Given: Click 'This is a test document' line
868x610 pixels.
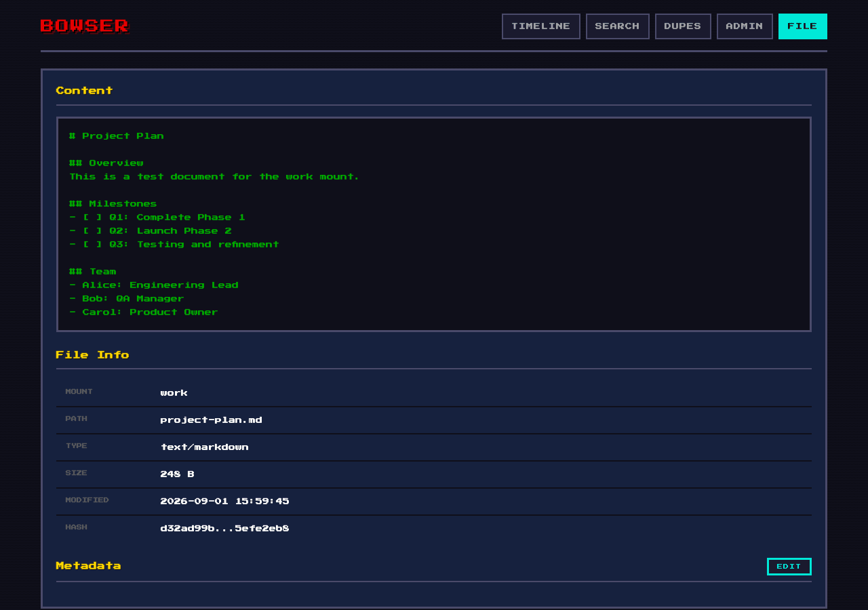Looking at the screenshot, I should (x=214, y=177).
